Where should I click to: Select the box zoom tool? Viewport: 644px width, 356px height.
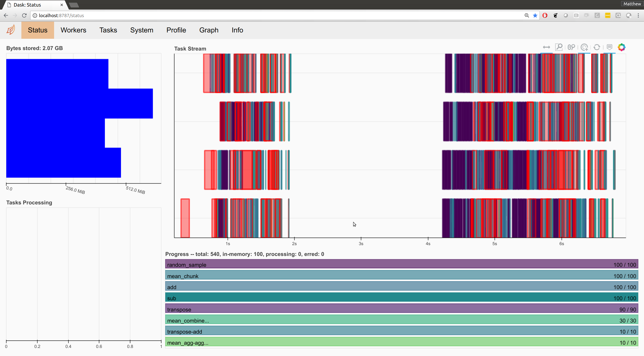(x=559, y=47)
